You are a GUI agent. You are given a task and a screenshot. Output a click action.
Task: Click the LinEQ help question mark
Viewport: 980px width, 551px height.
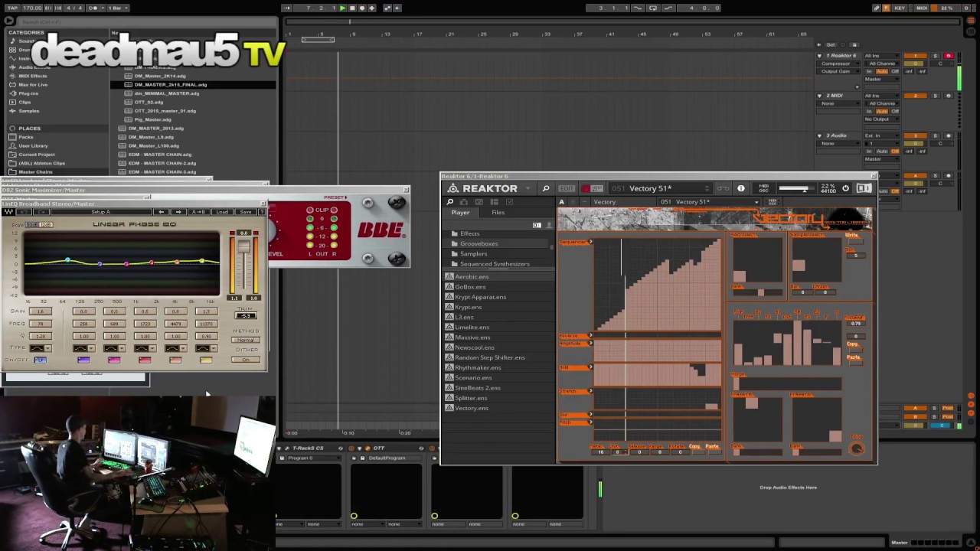261,212
